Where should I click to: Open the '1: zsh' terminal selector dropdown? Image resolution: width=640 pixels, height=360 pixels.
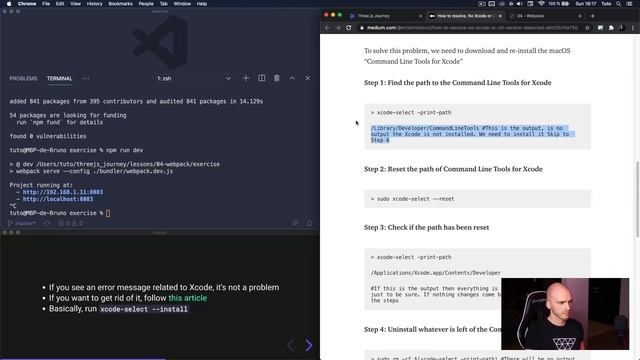[x=194, y=78]
